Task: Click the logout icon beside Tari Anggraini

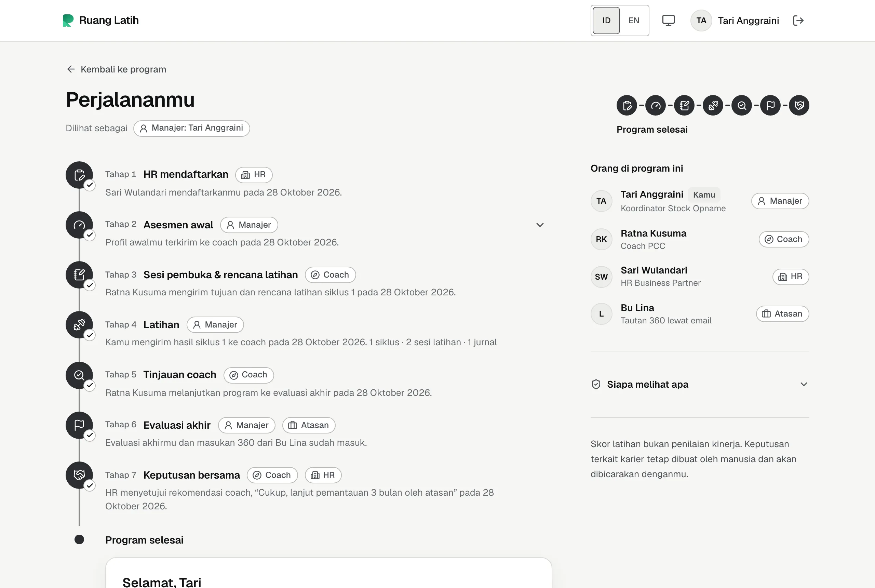Action: point(798,21)
